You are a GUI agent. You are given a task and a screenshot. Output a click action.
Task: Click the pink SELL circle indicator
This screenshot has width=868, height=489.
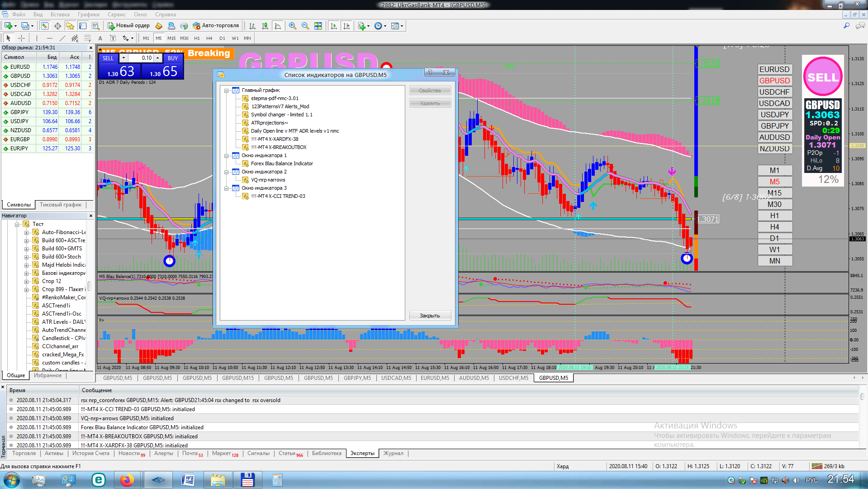tap(822, 77)
